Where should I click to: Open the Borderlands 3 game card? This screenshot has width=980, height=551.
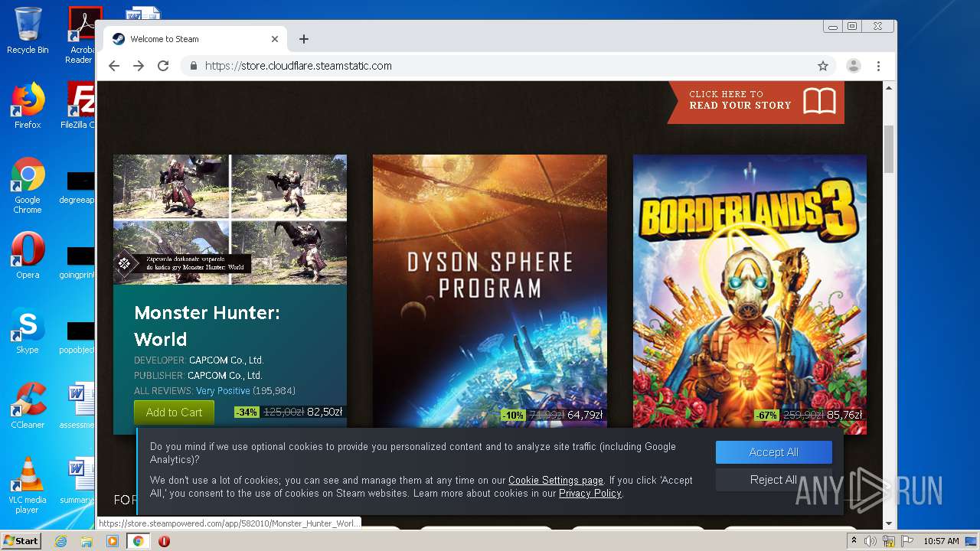click(750, 295)
